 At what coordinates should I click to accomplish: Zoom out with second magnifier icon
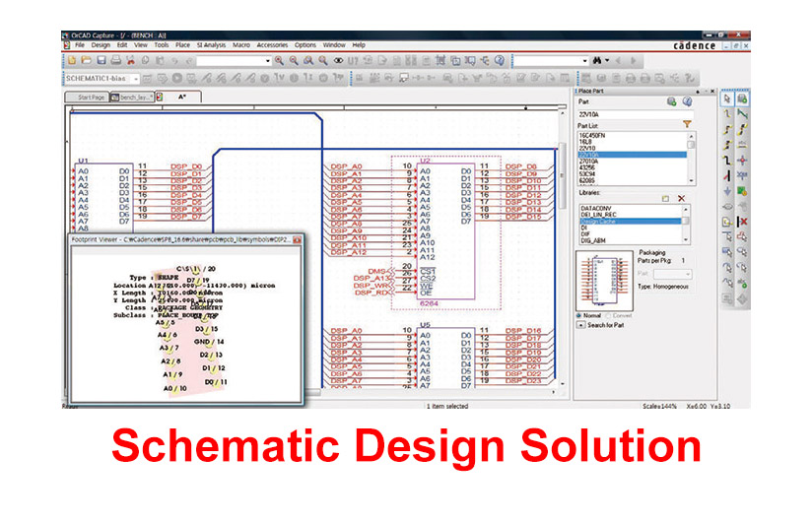click(294, 61)
